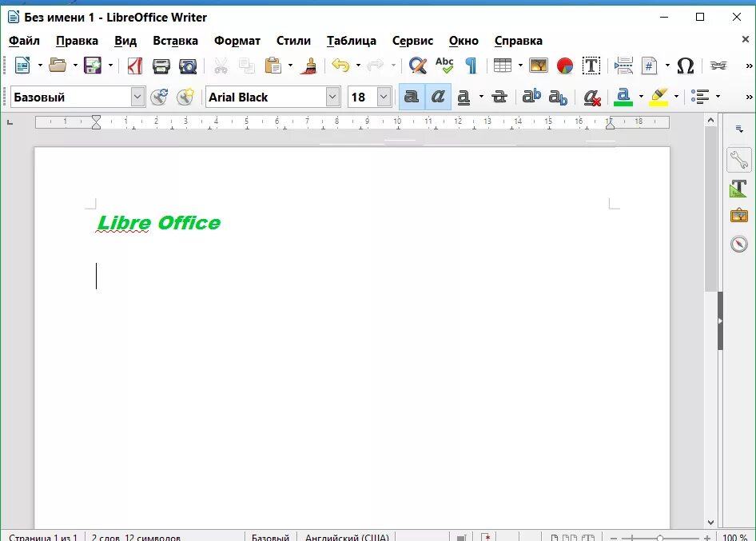This screenshot has width=756, height=541.
Task: Insert an image
Action: point(538,65)
